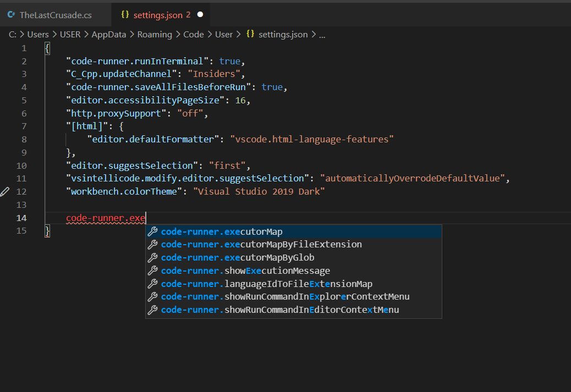Click the "workbench.colorTheme" key
Image resolution: width=571 pixels, height=392 pixels.
124,191
